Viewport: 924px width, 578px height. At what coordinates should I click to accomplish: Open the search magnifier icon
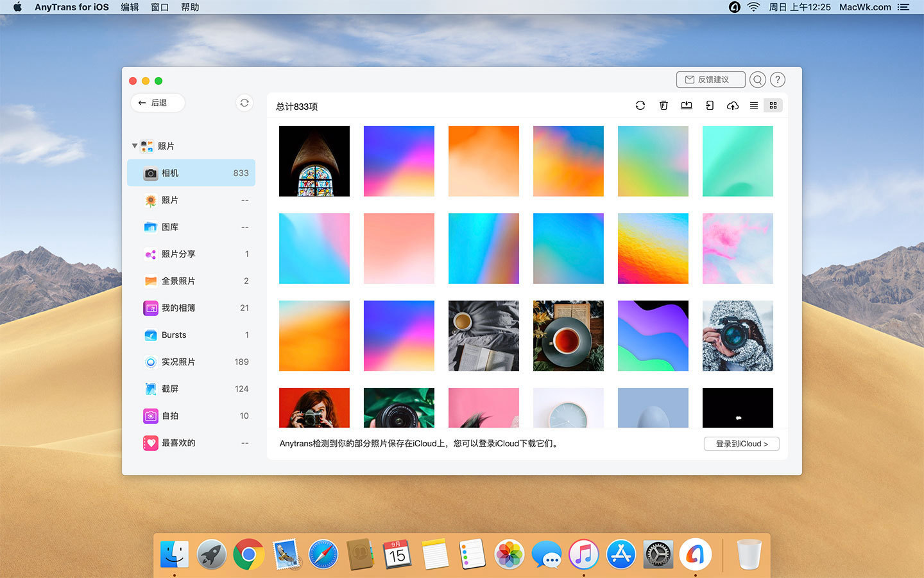(758, 80)
